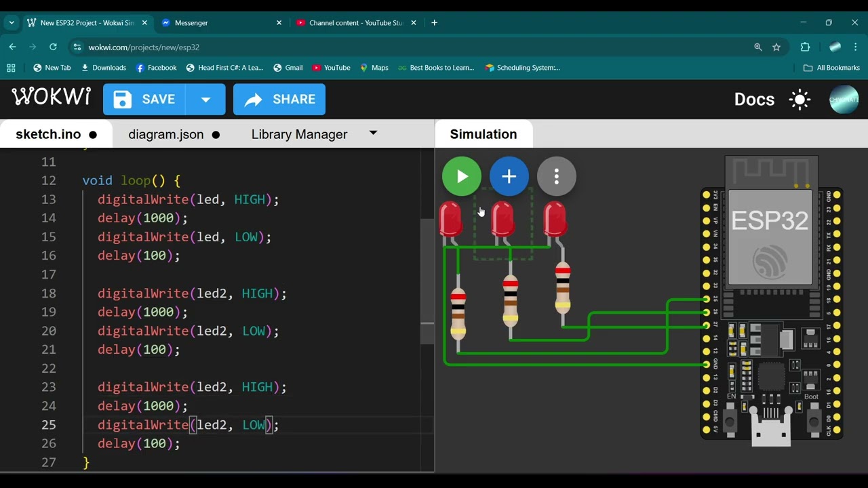Viewport: 868px width, 488px height.
Task: Click the Wokwi logo
Action: coord(52,98)
